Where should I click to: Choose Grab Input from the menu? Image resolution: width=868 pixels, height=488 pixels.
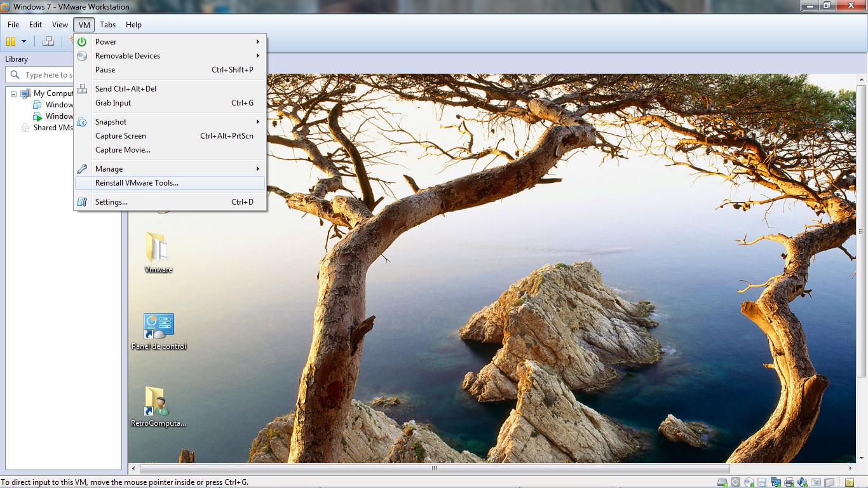(x=170, y=103)
